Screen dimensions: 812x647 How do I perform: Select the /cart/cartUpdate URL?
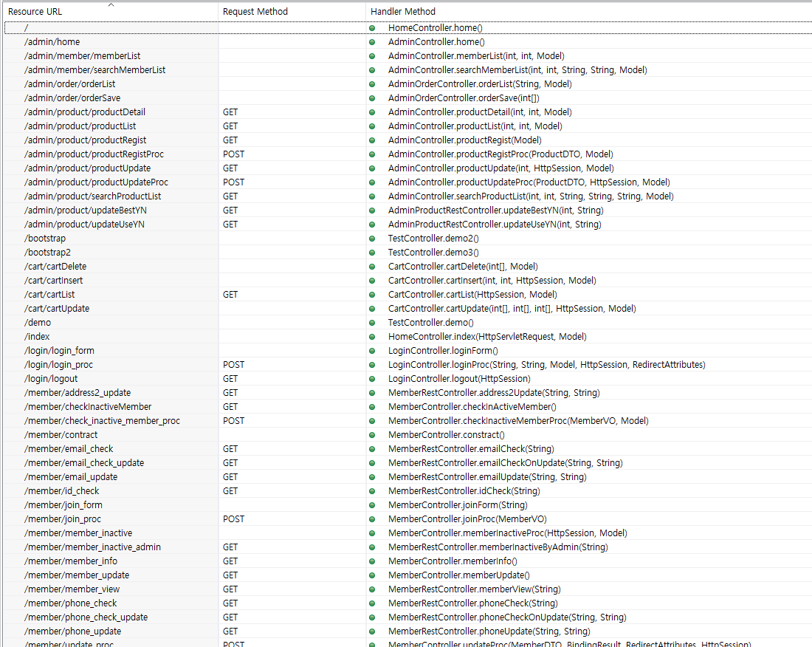tap(56, 308)
